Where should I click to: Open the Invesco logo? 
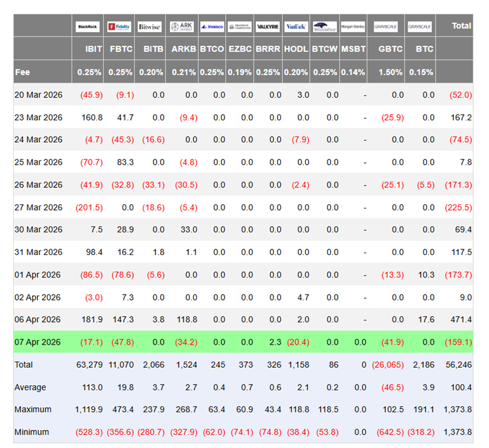[213, 27]
